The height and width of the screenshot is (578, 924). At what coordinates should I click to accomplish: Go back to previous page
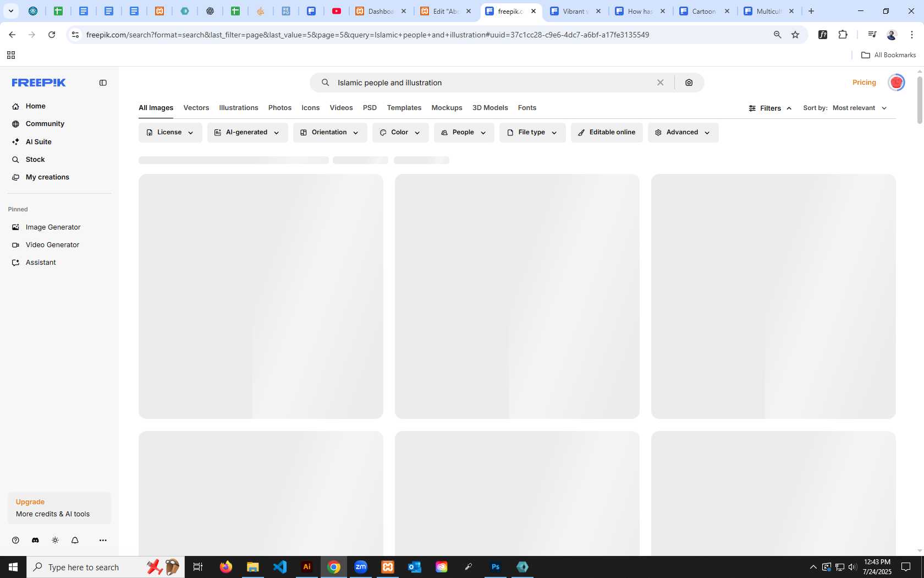(x=12, y=35)
